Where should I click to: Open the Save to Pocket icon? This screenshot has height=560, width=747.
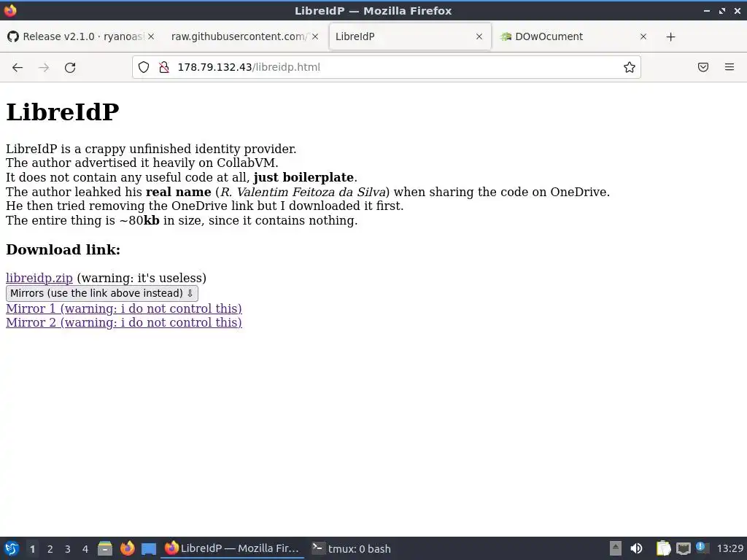pos(703,67)
